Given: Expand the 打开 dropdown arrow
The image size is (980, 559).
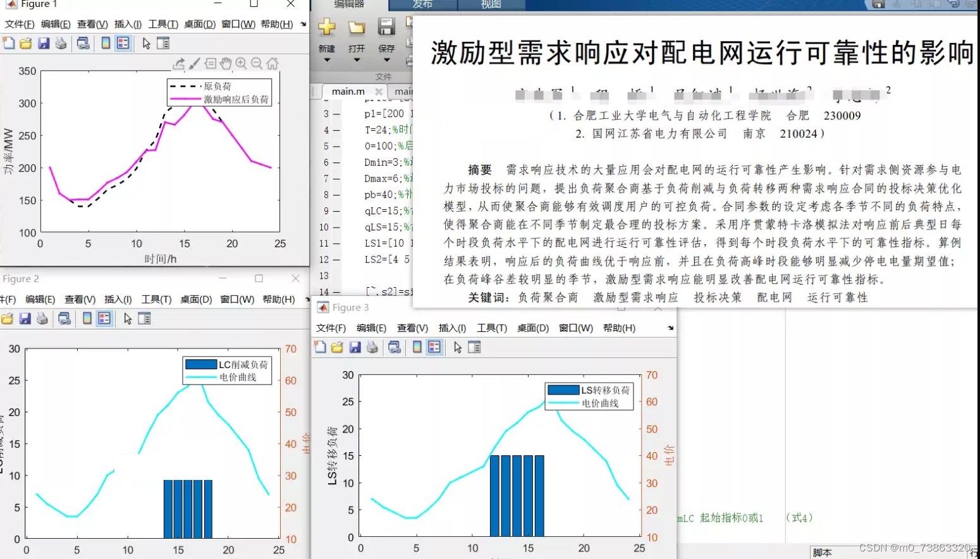Looking at the screenshot, I should coord(357,60).
